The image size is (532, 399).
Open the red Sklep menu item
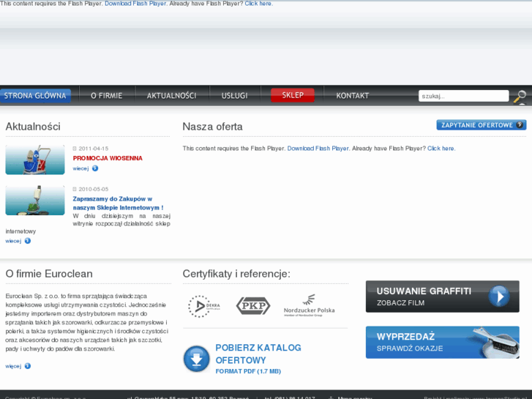293,95
